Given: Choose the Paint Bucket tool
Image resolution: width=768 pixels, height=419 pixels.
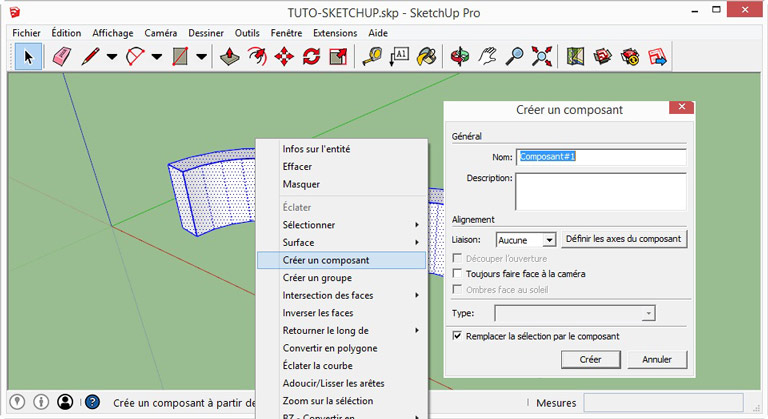Looking at the screenshot, I should [x=426, y=56].
